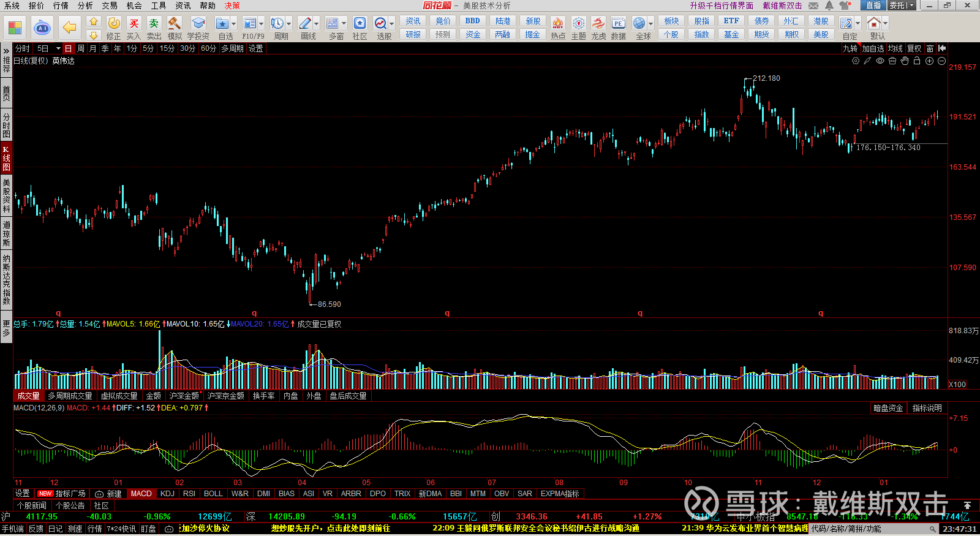Launch the AI robot assistant
The width and height of the screenshot is (980, 536).
(42, 28)
